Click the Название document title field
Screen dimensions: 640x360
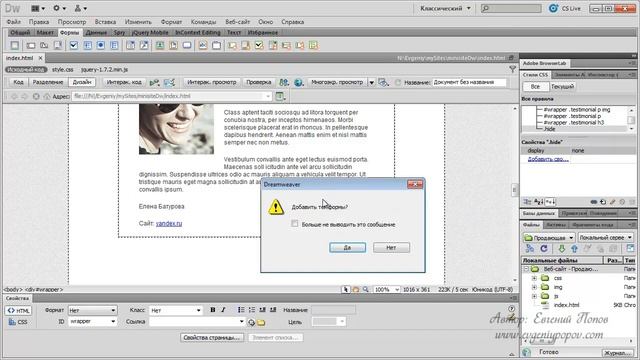[469, 82]
